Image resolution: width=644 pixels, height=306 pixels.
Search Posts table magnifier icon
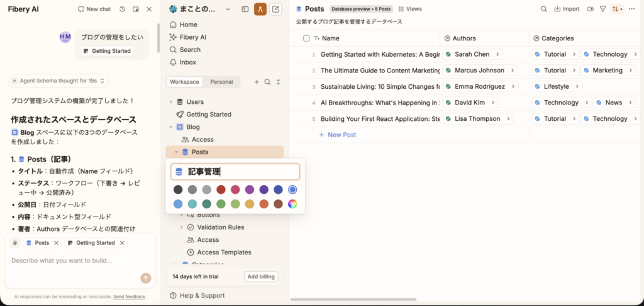point(543,9)
